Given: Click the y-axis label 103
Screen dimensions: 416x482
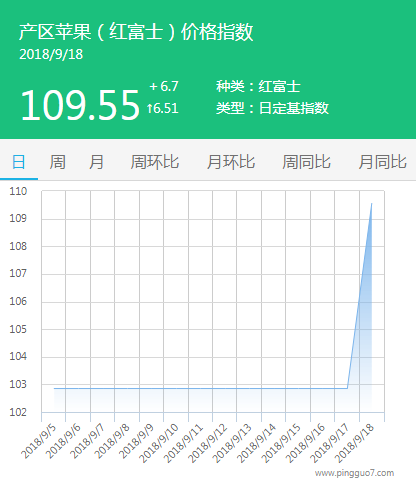Looking at the screenshot, I should pos(18,384).
